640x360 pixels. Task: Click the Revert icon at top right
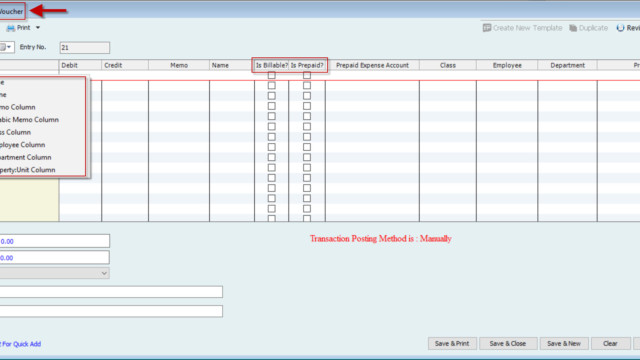(x=620, y=28)
